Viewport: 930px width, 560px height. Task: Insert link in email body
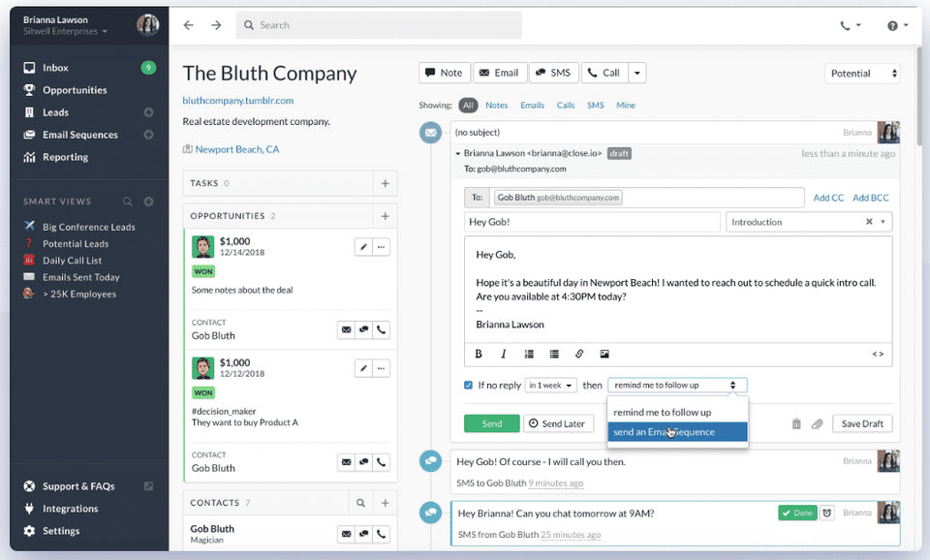[579, 354]
